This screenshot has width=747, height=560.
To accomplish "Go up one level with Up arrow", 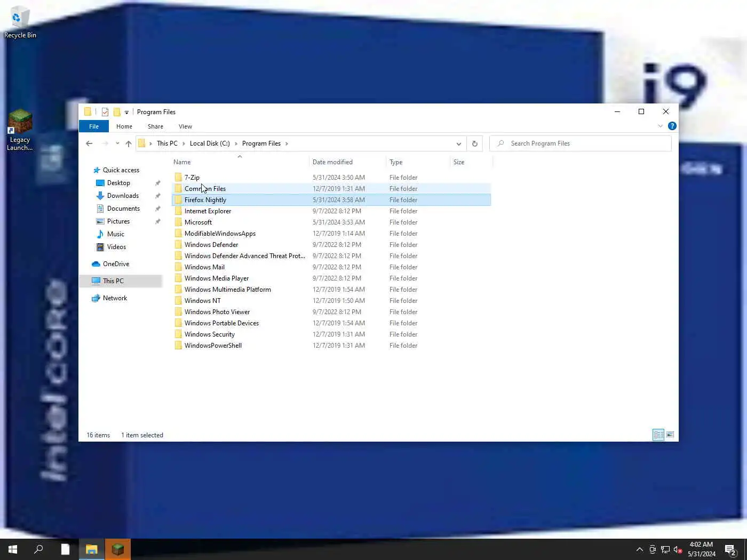I will tap(129, 143).
